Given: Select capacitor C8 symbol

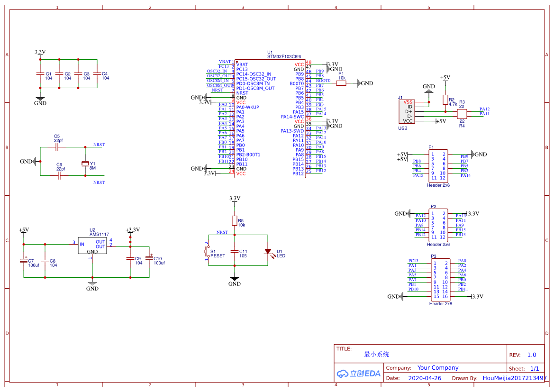Looking at the screenshot, I should pyautogui.click(x=45, y=261).
